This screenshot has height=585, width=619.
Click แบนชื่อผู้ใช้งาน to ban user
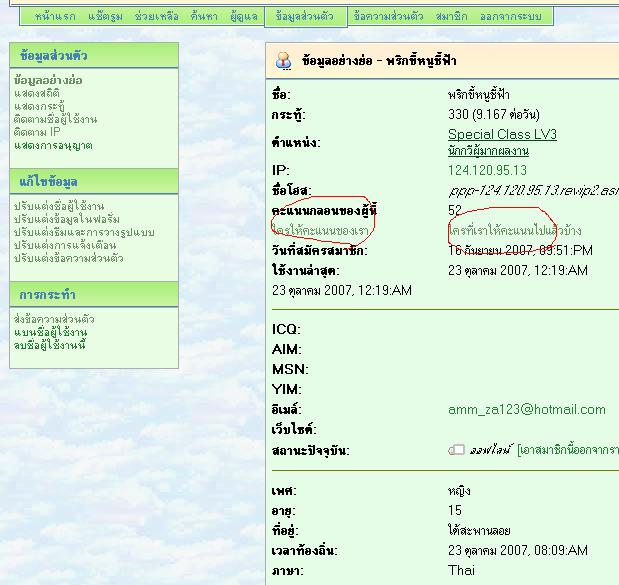(x=50, y=332)
